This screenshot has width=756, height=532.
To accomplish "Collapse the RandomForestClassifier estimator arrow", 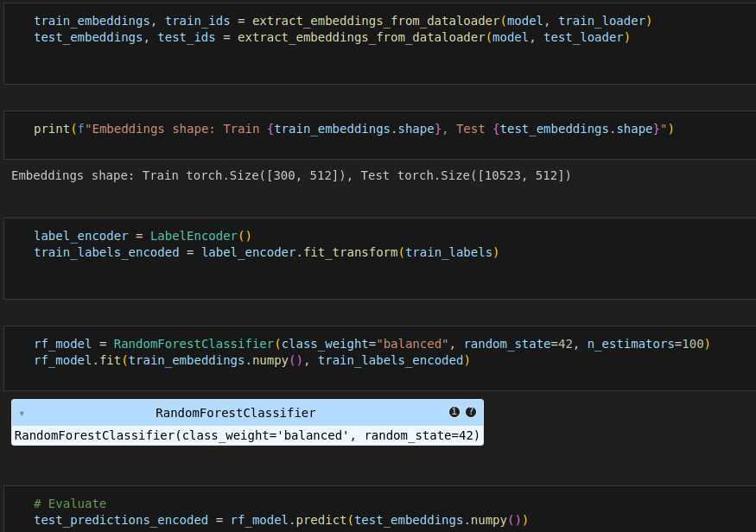I will tap(22, 414).
